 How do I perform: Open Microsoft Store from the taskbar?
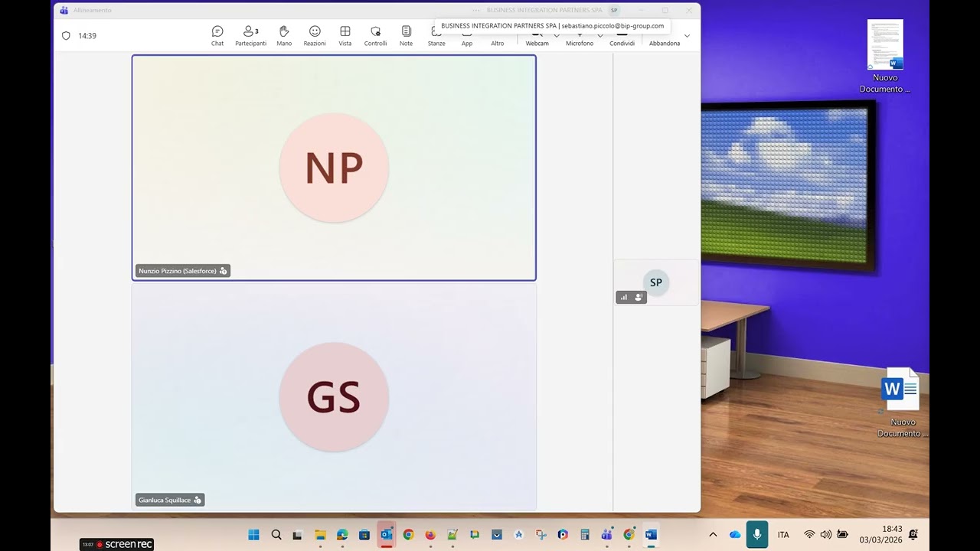[x=364, y=534]
